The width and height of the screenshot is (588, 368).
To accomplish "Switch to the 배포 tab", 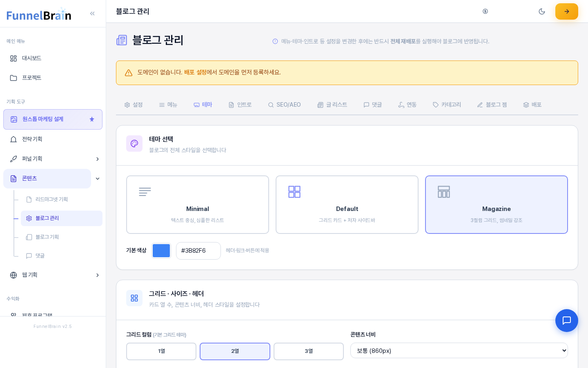I will click(532, 105).
